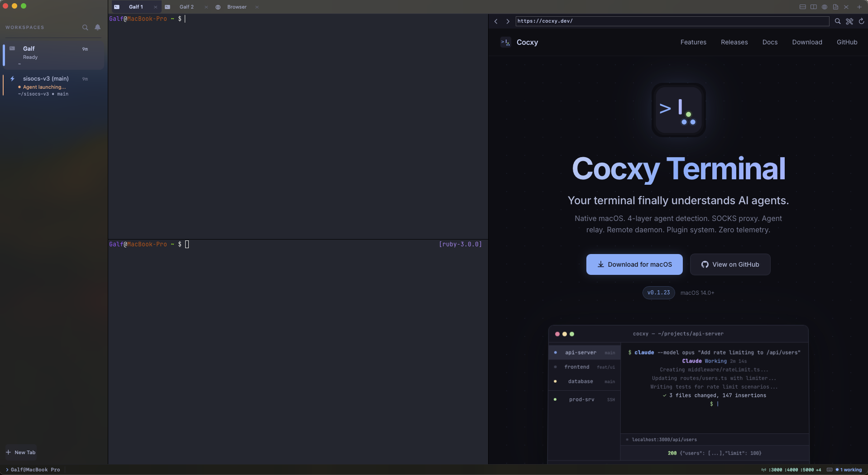Viewport: 868px width, 475px height.
Task: Navigate back in the browser history
Action: click(x=496, y=21)
